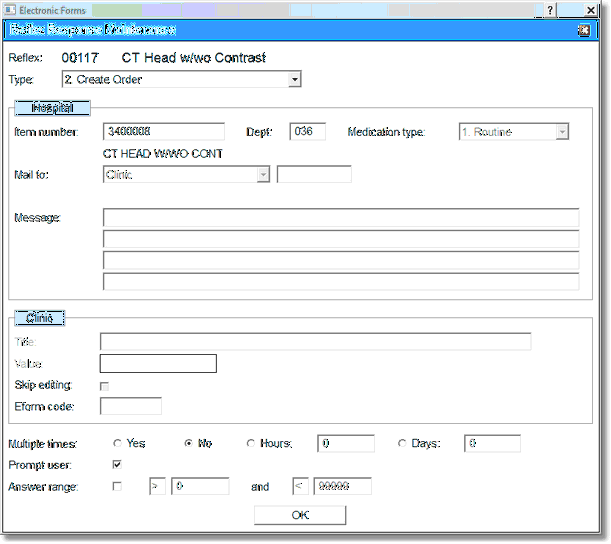Toggle the Skip editing checkbox

(104, 386)
